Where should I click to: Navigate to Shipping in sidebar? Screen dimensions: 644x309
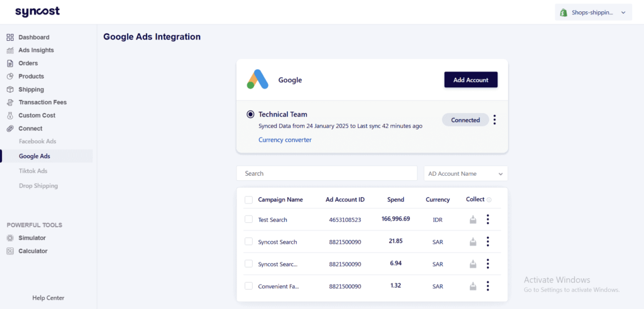pyautogui.click(x=31, y=89)
